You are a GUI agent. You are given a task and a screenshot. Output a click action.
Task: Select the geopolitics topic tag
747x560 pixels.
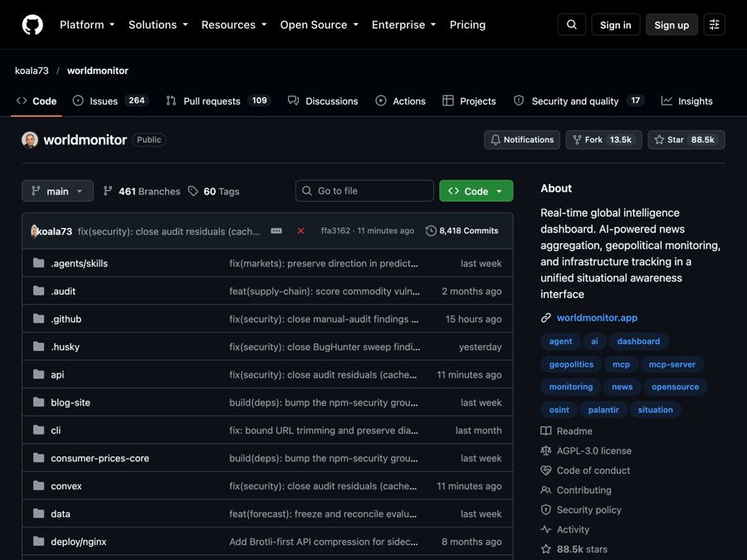point(571,364)
